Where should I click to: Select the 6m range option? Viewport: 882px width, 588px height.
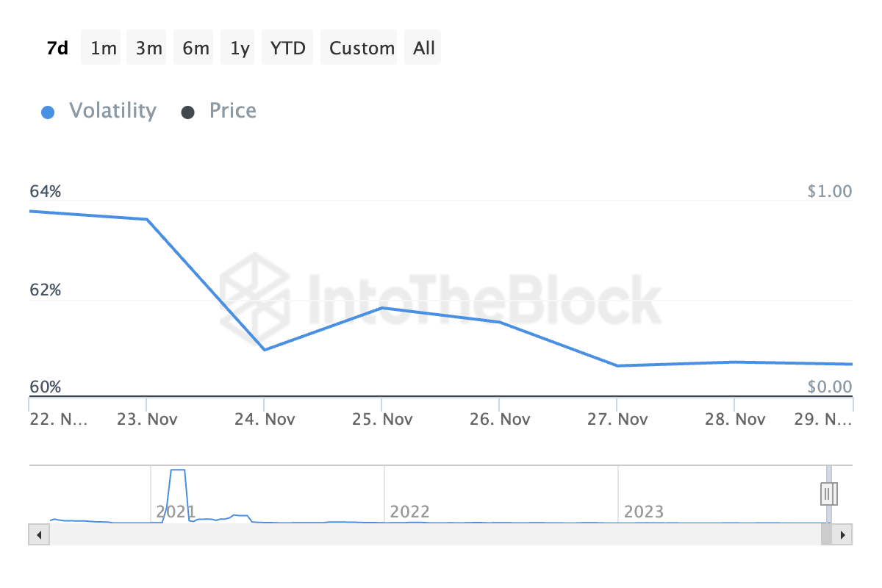(196, 49)
